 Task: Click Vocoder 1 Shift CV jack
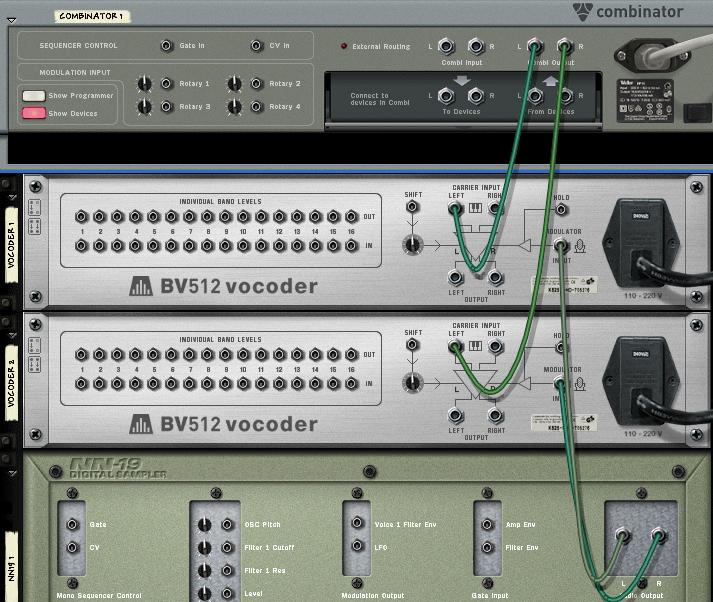pos(412,207)
